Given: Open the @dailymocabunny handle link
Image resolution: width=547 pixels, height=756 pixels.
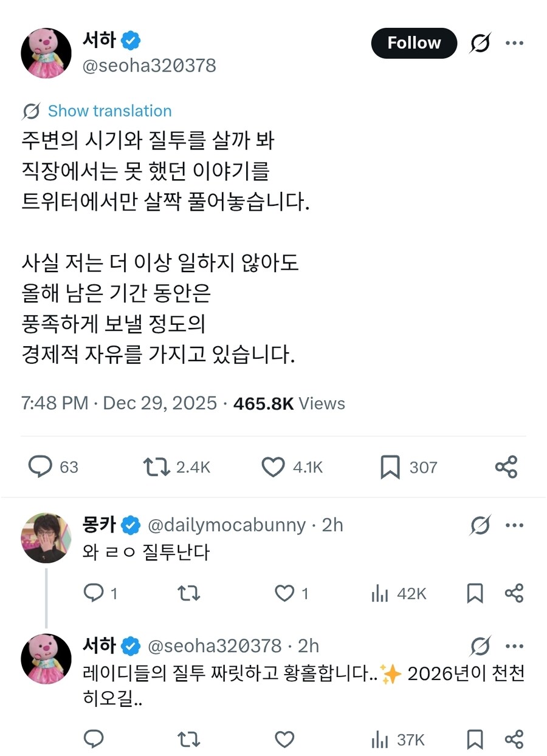Looking at the screenshot, I should pos(226,525).
